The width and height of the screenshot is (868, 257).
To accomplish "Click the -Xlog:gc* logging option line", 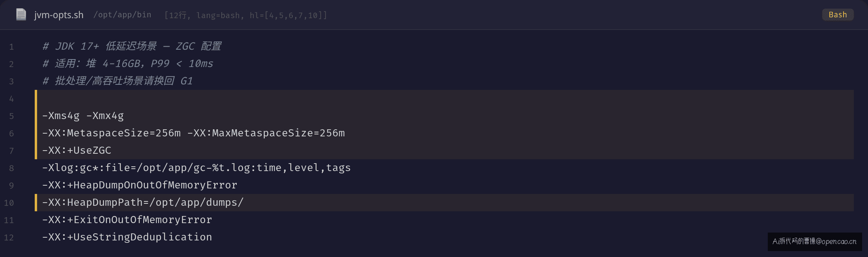I will tap(196, 168).
